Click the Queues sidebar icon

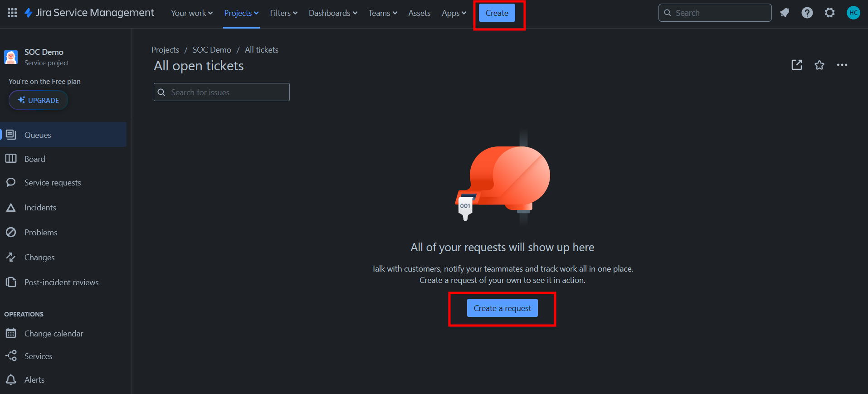click(11, 135)
